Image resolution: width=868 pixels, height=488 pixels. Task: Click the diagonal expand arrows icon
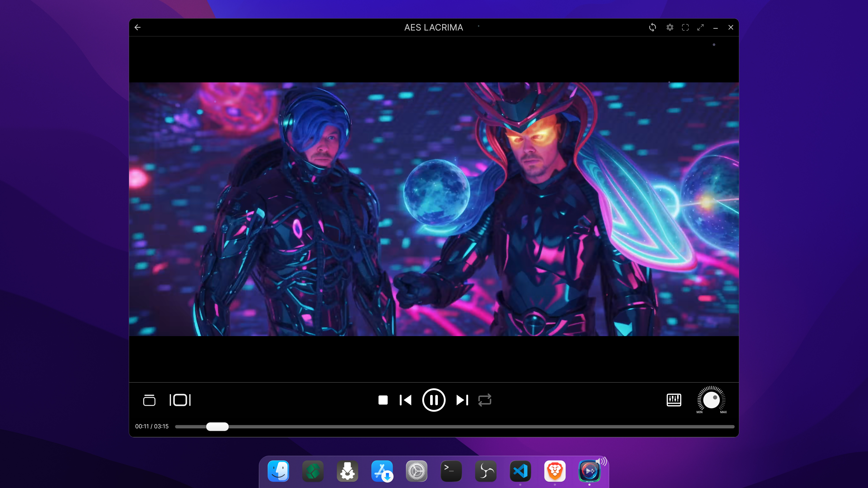[x=700, y=27]
